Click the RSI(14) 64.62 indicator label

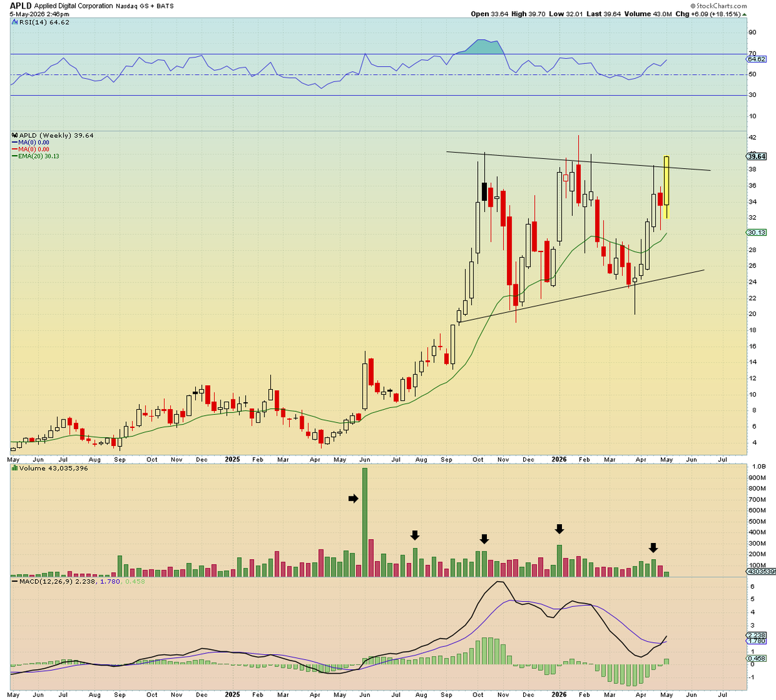tap(41, 22)
